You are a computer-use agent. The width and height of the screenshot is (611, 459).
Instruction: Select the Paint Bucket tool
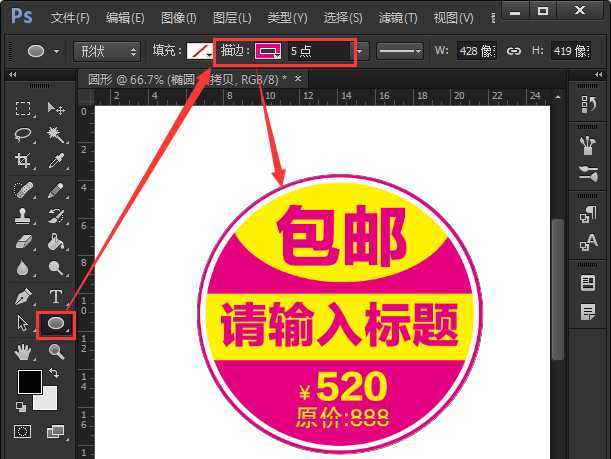click(x=56, y=242)
